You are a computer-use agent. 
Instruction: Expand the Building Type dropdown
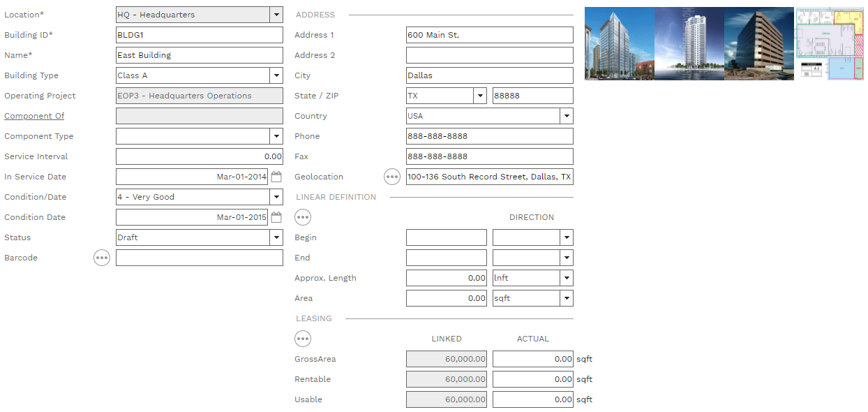[x=276, y=75]
